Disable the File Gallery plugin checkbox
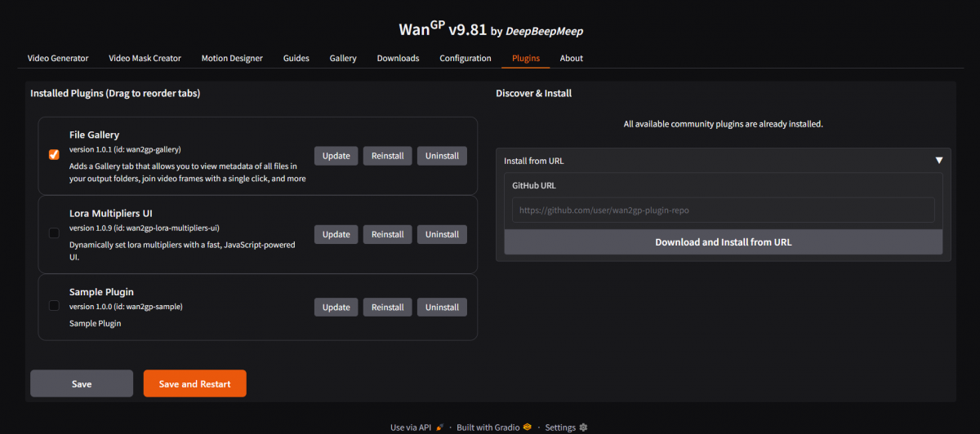 point(54,155)
